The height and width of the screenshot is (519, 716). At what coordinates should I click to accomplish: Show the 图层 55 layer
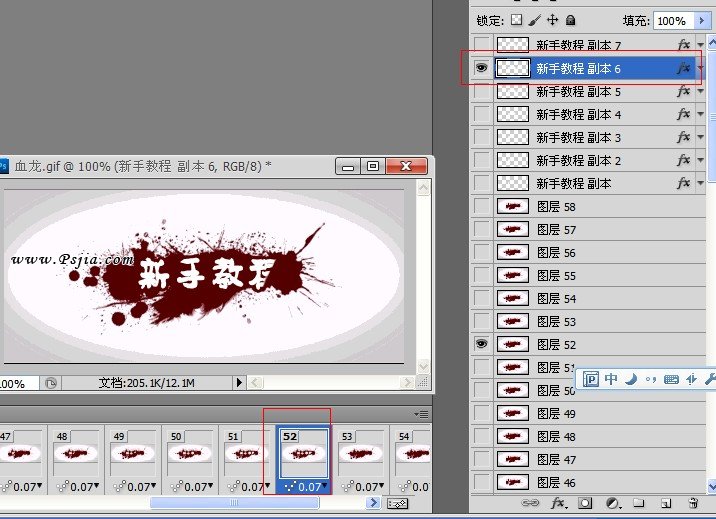click(x=481, y=275)
